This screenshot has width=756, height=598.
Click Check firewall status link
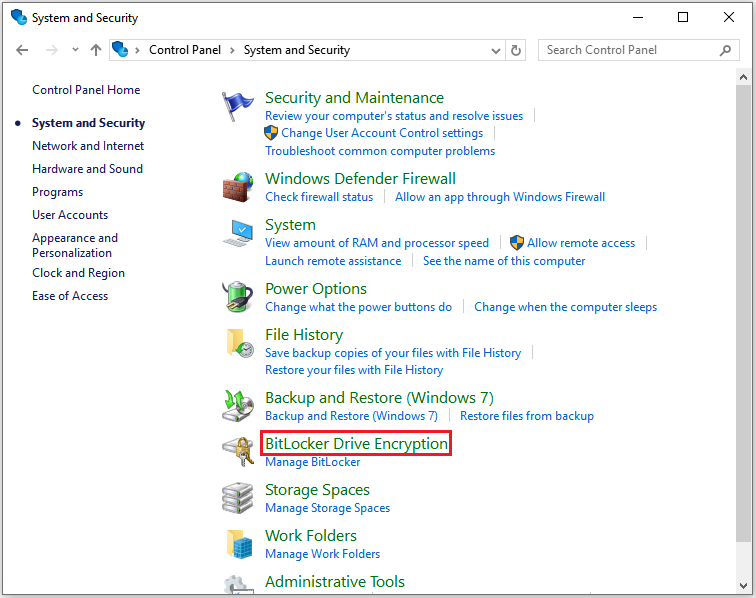click(319, 197)
